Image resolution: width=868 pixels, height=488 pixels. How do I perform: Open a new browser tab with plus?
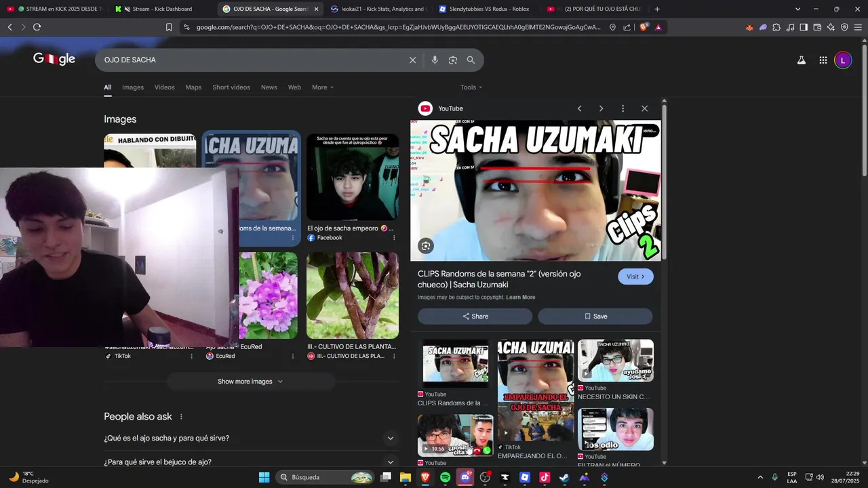(x=657, y=9)
